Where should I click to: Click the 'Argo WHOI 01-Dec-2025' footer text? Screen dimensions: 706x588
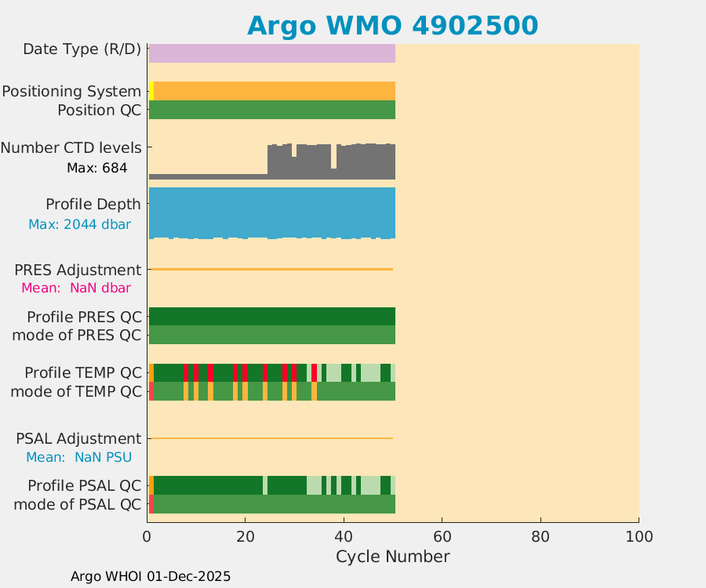pyautogui.click(x=151, y=576)
